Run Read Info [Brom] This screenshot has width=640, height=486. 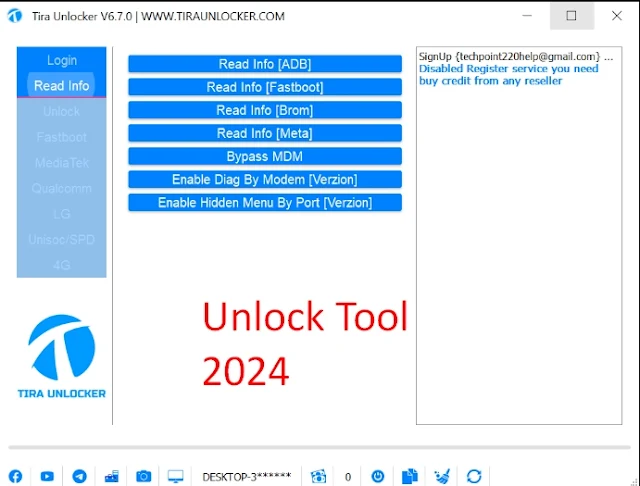click(x=265, y=110)
